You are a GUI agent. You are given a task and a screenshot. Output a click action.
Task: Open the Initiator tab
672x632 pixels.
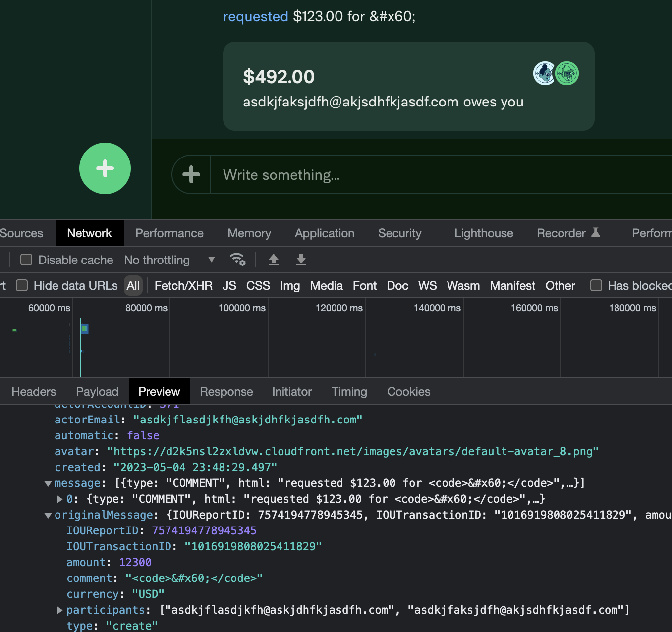tap(292, 391)
